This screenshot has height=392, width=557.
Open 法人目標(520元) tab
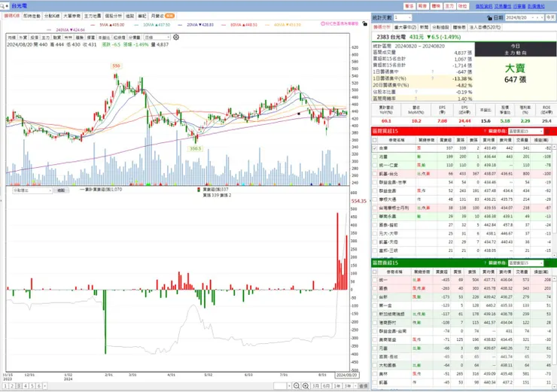[485, 27]
